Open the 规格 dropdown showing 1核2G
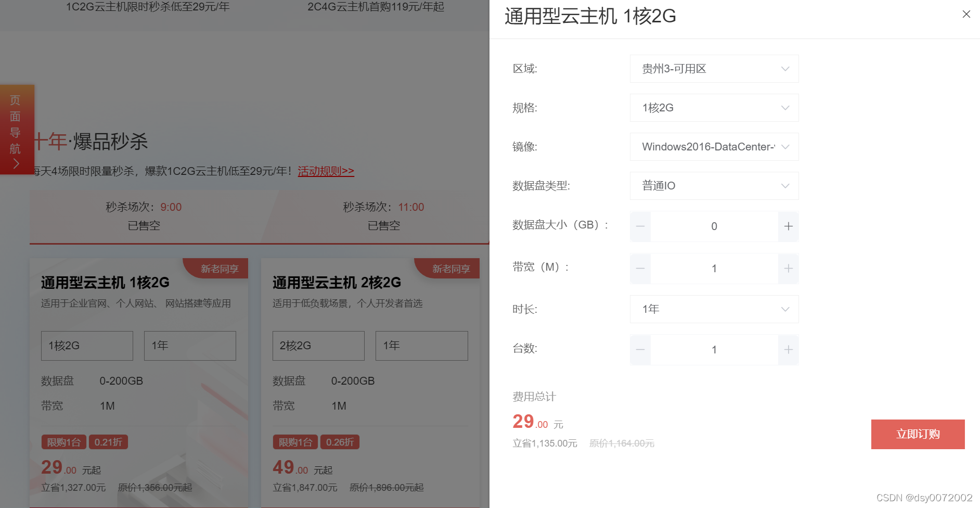The image size is (980, 508). click(714, 108)
